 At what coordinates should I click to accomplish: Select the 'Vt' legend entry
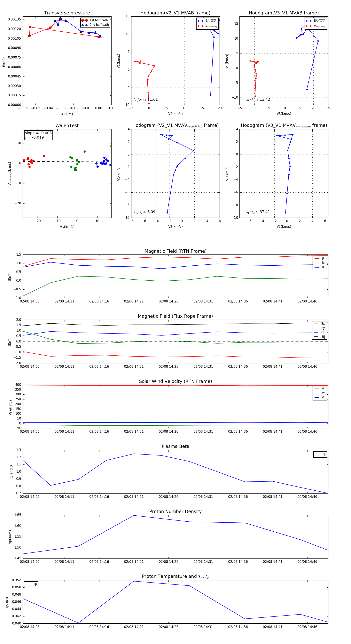pos(320,393)
